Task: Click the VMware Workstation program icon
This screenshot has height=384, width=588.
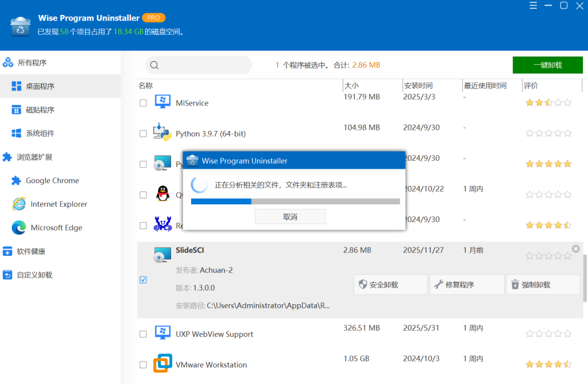Action: [x=162, y=364]
